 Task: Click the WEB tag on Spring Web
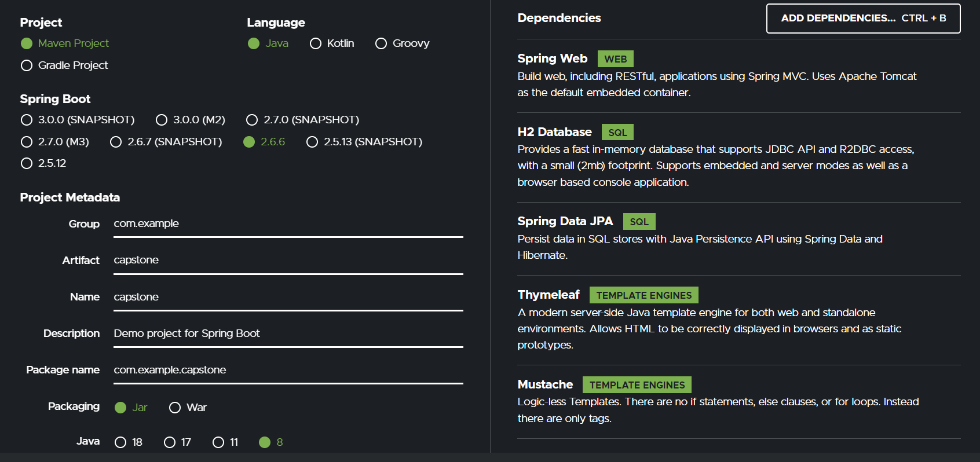(615, 59)
